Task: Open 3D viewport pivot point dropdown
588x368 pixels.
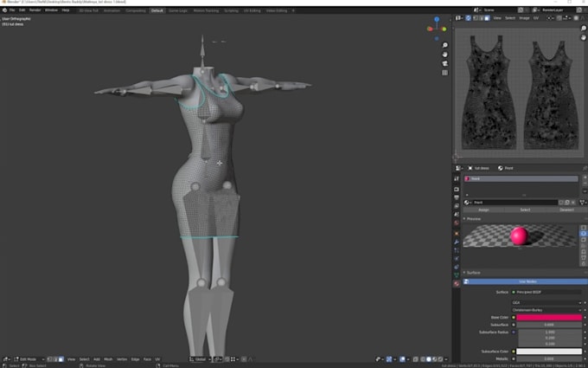Action: [218, 359]
